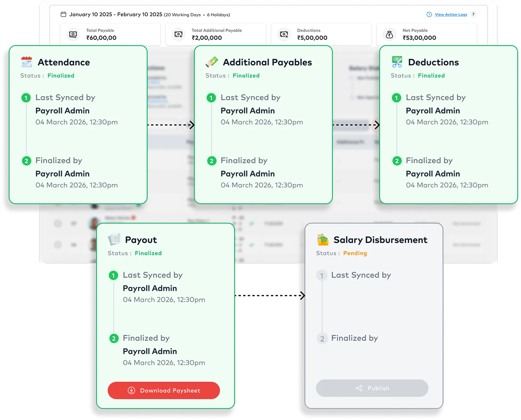
Task: Click the calendar icon beside date range
Action: tap(63, 14)
